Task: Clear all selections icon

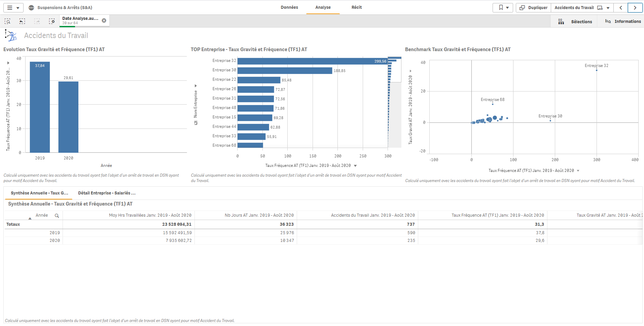Action: [x=52, y=22]
